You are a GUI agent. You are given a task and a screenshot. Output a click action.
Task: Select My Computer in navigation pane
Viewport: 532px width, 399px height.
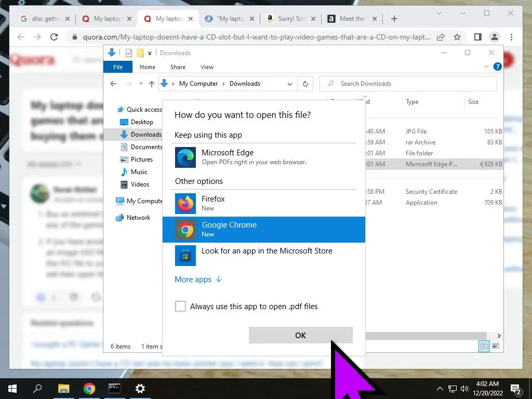point(139,201)
